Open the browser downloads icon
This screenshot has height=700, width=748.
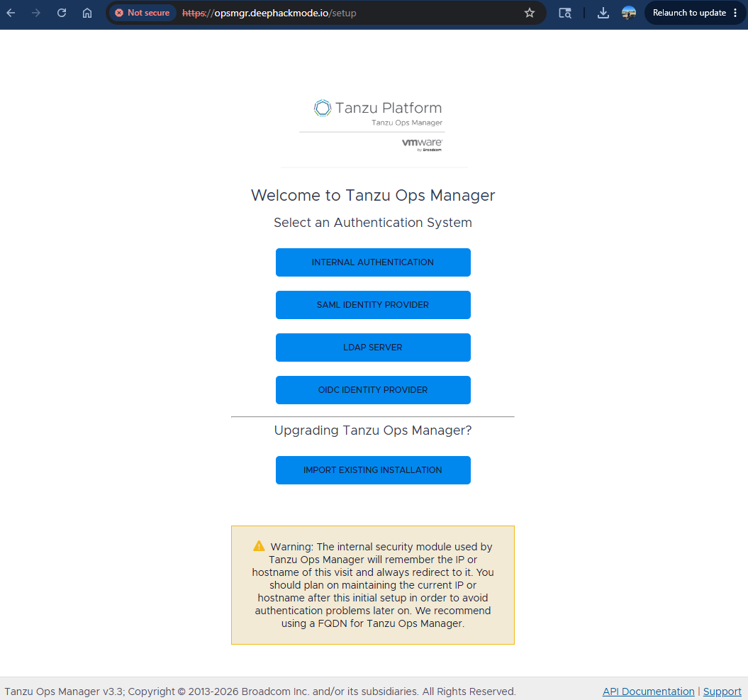[x=603, y=13]
